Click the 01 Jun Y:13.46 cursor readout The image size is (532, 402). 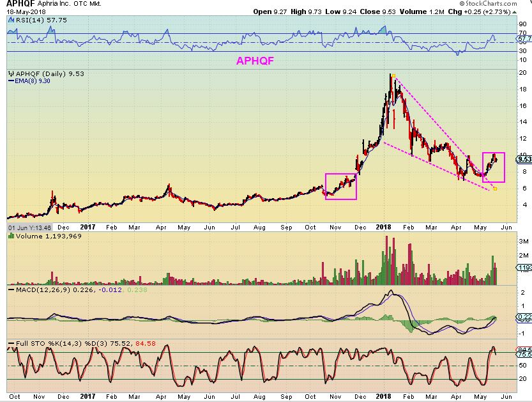[29, 228]
